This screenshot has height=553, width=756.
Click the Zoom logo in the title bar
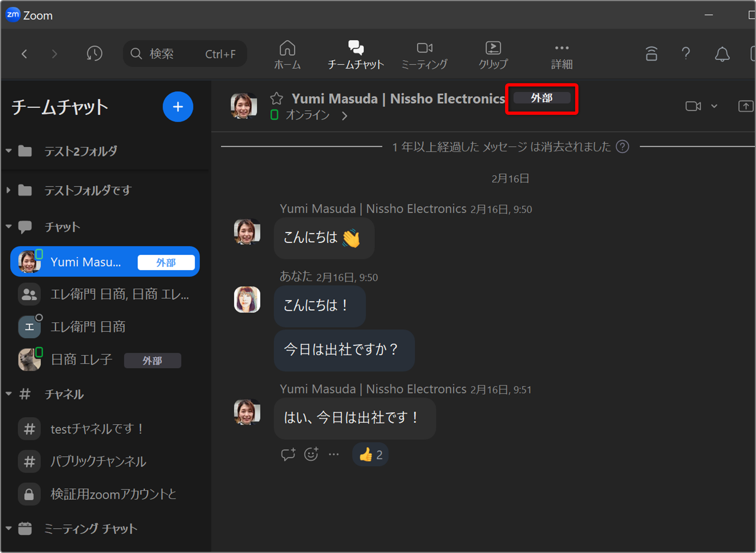pyautogui.click(x=13, y=15)
